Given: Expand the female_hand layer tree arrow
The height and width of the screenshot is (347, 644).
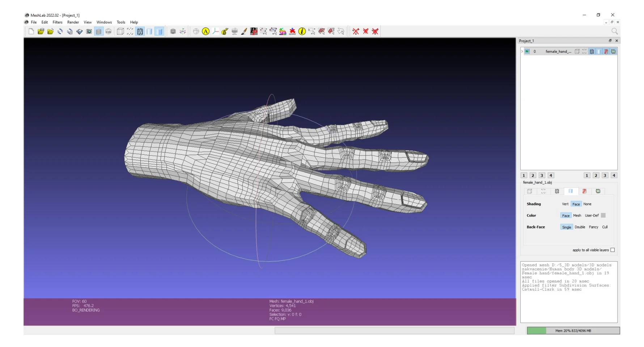Looking at the screenshot, I should [x=522, y=51].
